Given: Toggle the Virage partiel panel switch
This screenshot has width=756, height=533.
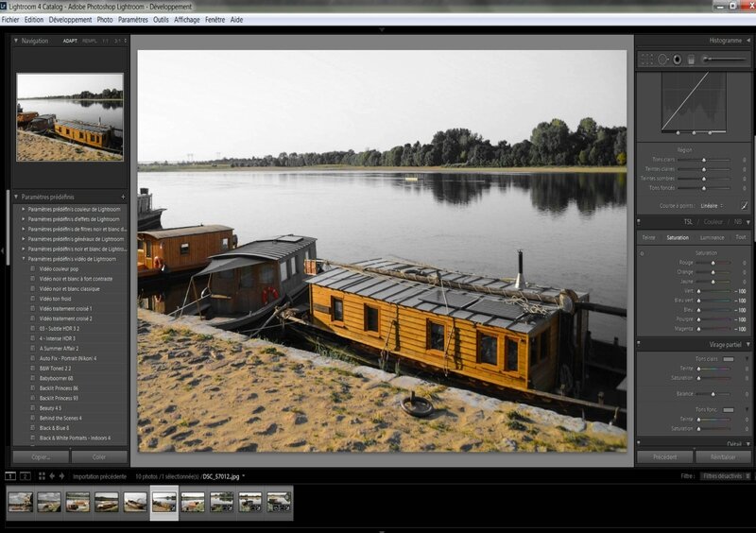Looking at the screenshot, I should pos(639,344).
